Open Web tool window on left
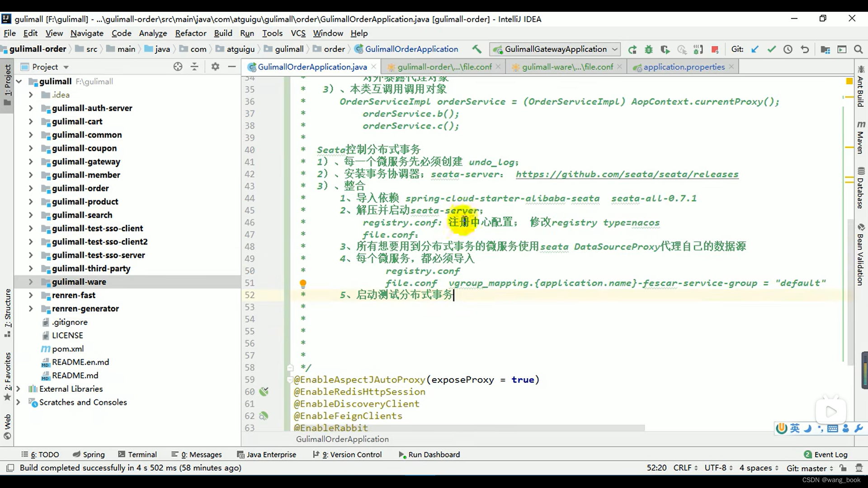Viewport: 868px width, 488px height. tap(7, 427)
